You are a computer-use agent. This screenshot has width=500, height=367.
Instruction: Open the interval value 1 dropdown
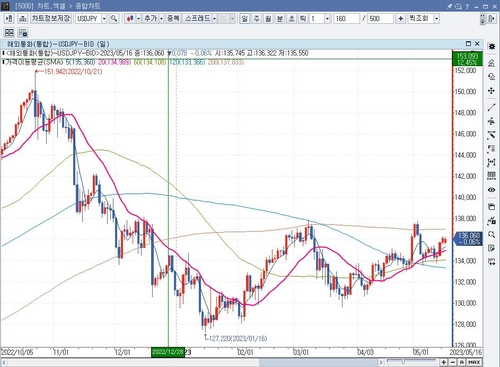click(327, 19)
